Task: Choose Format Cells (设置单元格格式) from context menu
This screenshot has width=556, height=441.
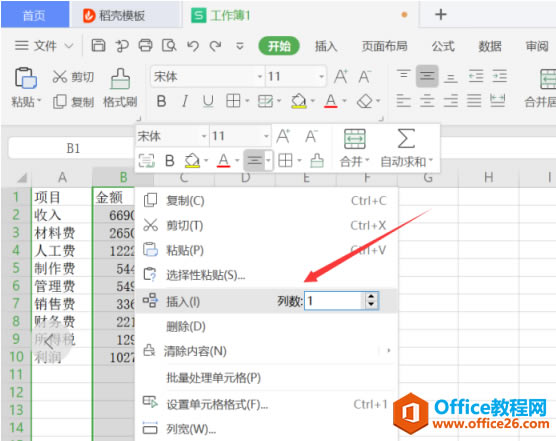Action: (x=266, y=404)
